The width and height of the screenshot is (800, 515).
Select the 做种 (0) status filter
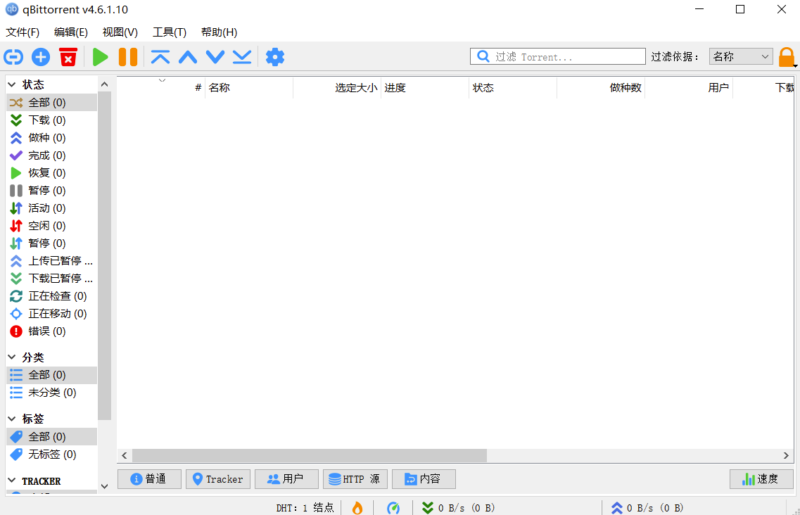(46, 138)
